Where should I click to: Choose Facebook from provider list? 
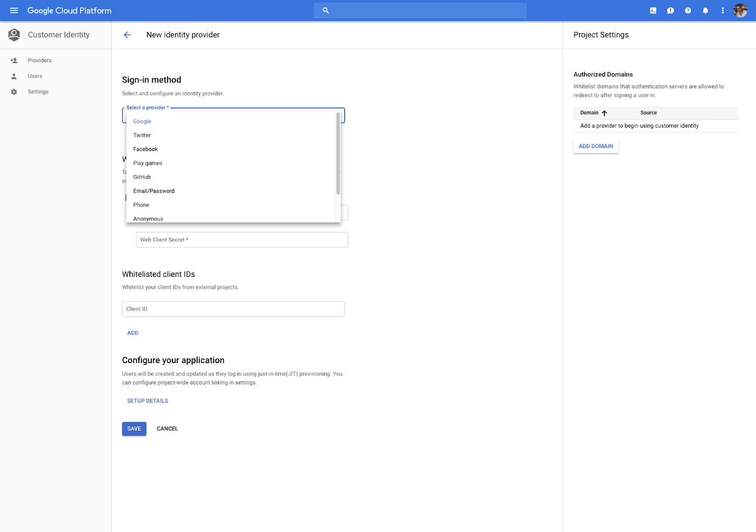(231, 149)
